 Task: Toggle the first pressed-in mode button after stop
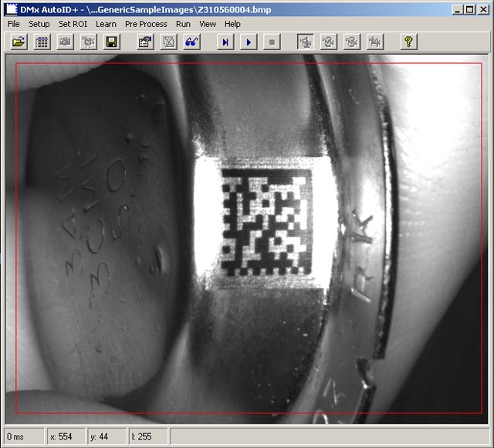coord(305,42)
